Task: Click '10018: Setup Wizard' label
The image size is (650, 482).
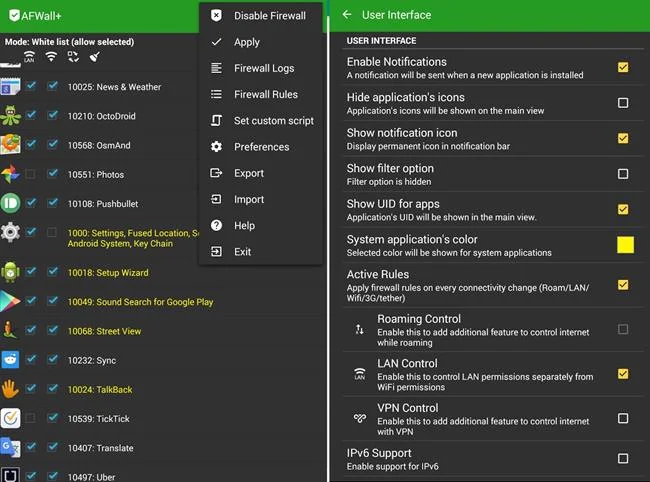Action: click(108, 273)
